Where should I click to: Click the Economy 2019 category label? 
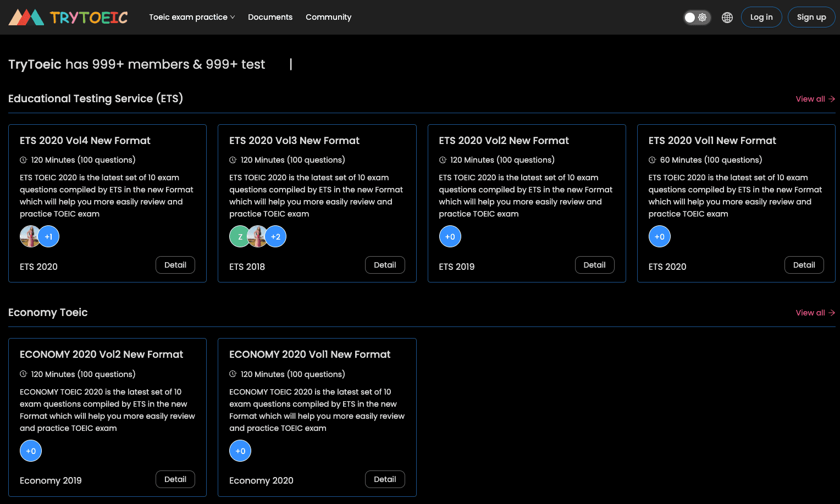(x=51, y=480)
